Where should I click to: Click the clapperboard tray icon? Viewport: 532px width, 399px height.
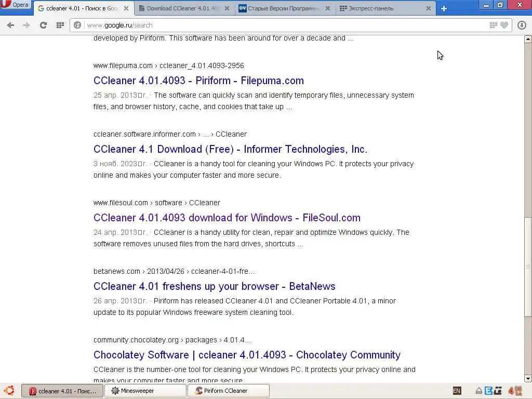pyautogui.click(x=498, y=391)
